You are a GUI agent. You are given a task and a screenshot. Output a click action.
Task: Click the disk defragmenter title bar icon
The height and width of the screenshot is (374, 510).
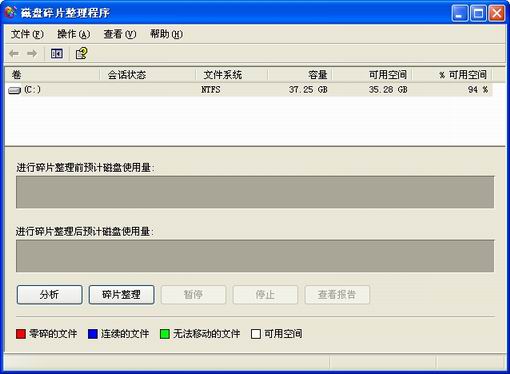point(10,13)
